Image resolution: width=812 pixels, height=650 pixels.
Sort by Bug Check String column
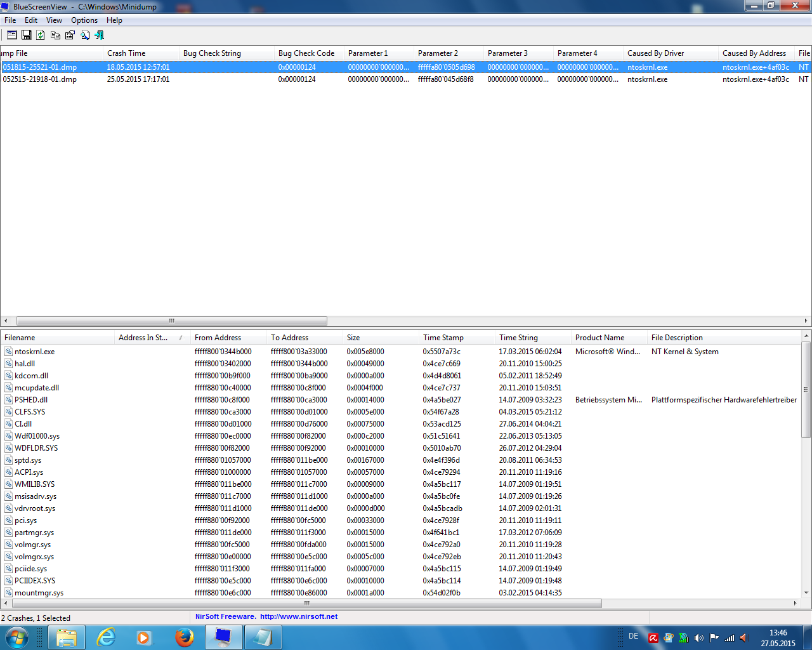(226, 53)
